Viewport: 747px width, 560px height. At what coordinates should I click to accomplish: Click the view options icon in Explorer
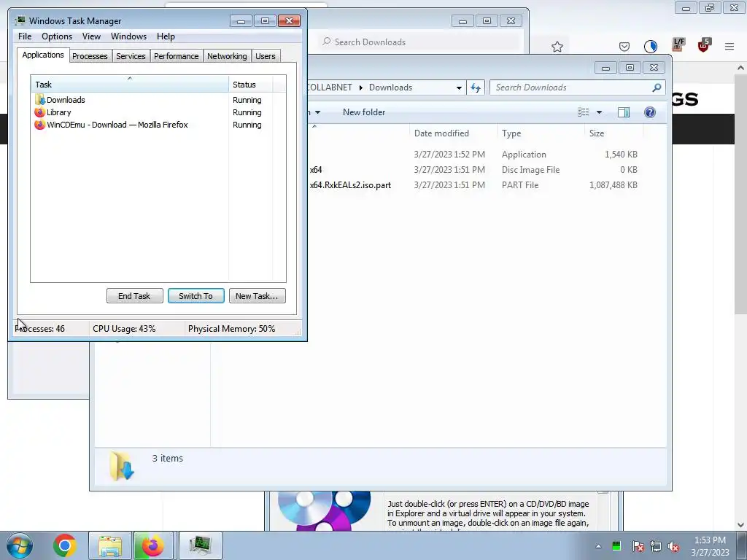(584, 112)
